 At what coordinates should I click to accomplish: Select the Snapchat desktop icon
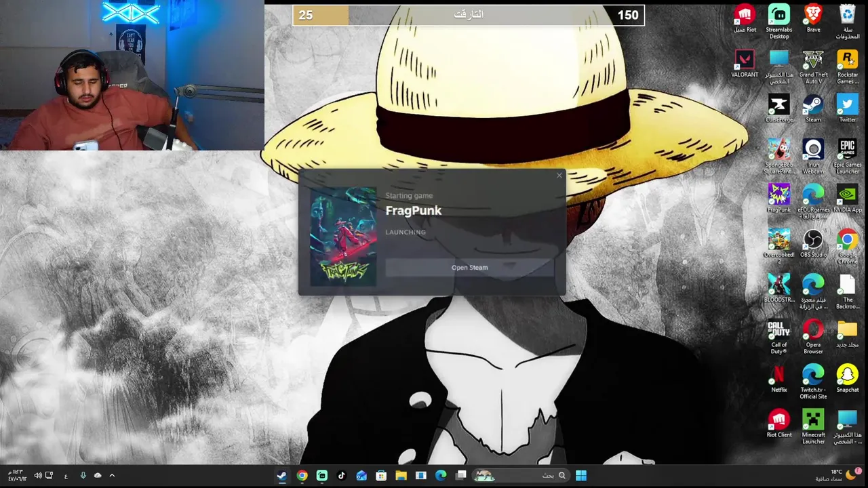pos(848,379)
